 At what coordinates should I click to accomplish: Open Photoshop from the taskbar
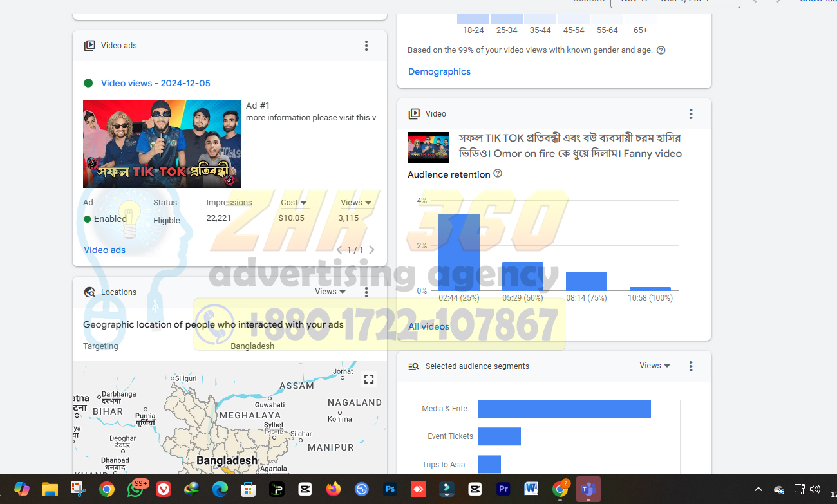pyautogui.click(x=390, y=489)
